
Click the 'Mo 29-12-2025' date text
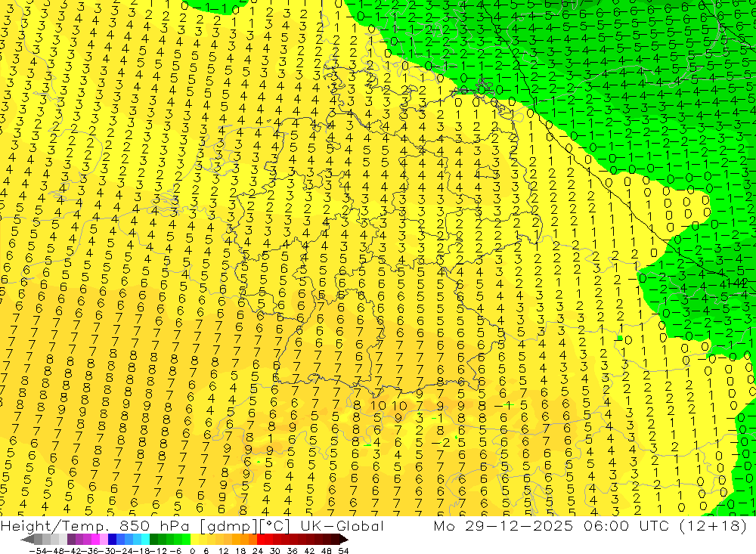point(503,525)
